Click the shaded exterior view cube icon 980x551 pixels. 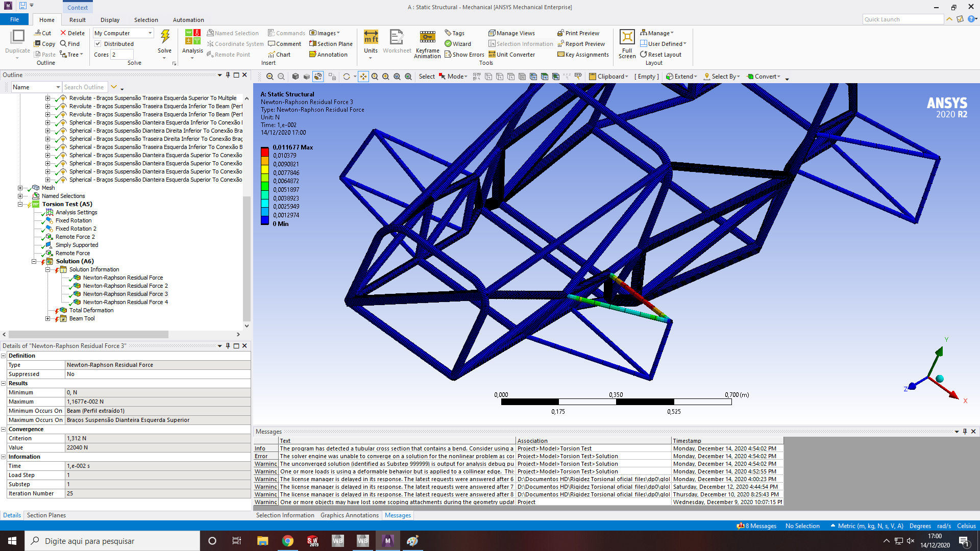tap(295, 77)
